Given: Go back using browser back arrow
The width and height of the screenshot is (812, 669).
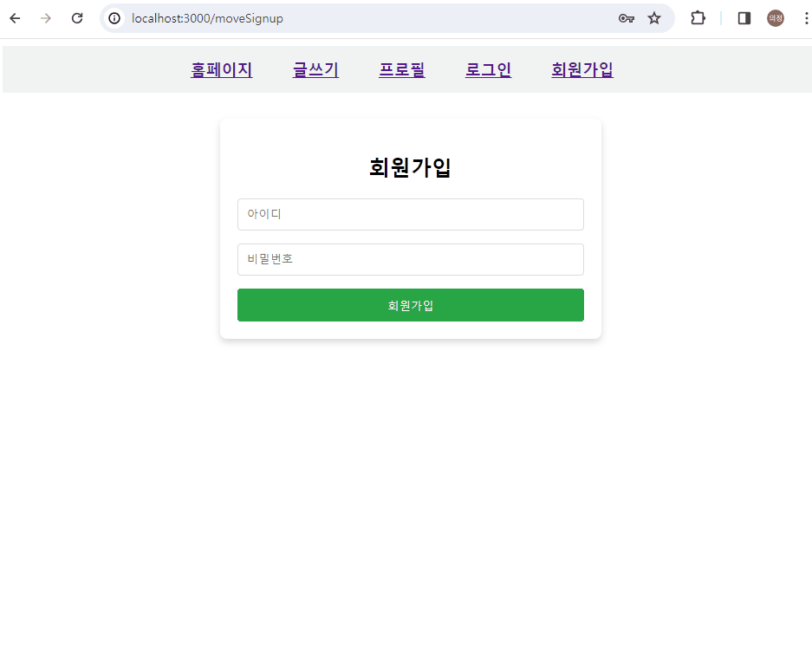Looking at the screenshot, I should click(x=15, y=19).
